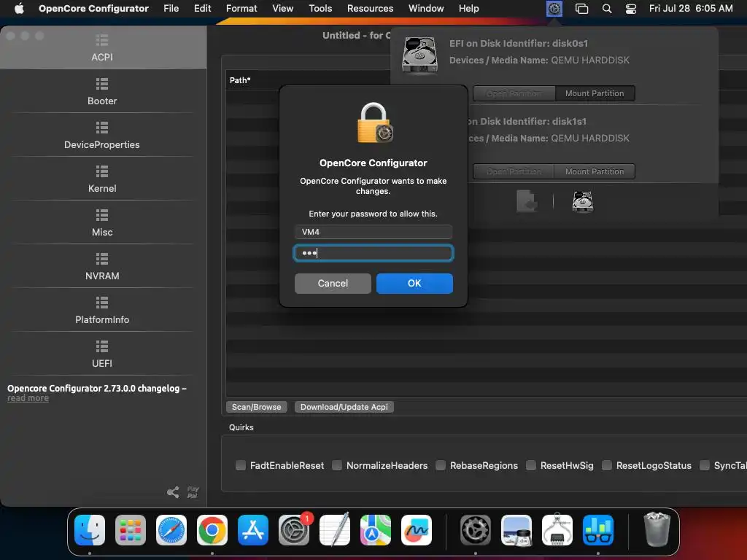Open Control Center in menu bar
The height and width of the screenshot is (560, 747).
[x=631, y=9]
